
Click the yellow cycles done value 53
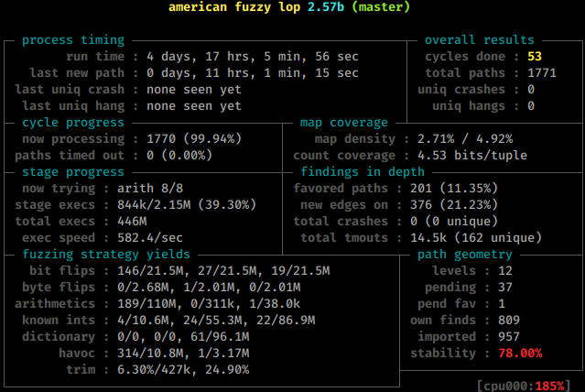pos(535,57)
